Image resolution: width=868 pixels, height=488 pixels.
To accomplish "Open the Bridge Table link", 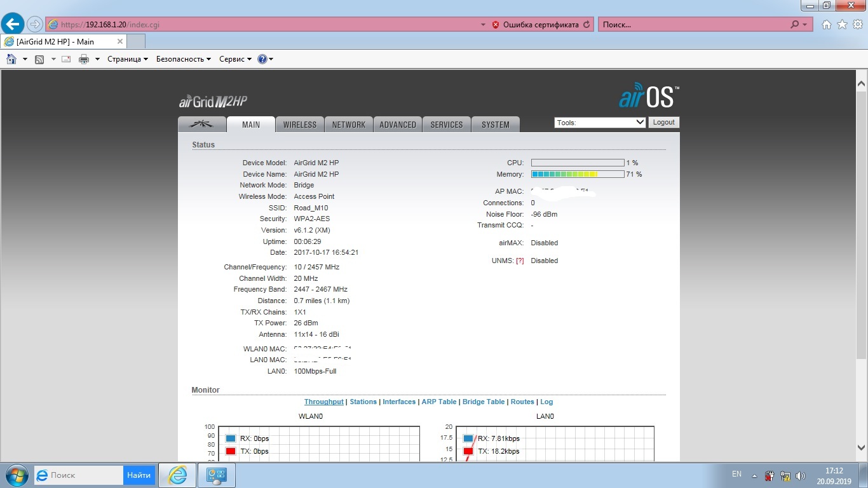I will click(x=484, y=402).
